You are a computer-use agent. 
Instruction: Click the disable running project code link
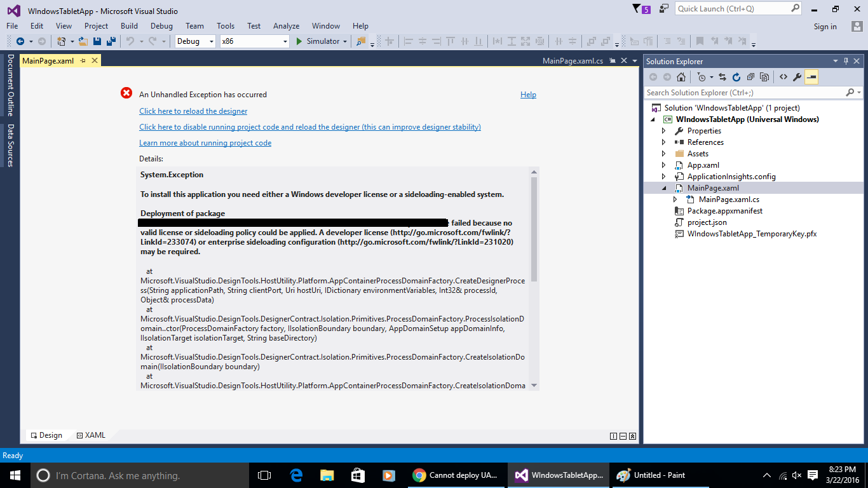click(x=310, y=127)
